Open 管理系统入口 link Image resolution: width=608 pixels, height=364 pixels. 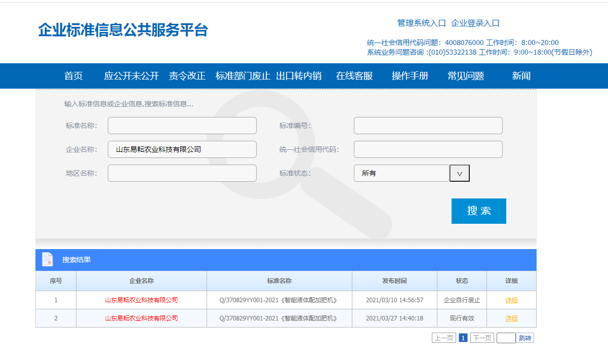(x=421, y=23)
